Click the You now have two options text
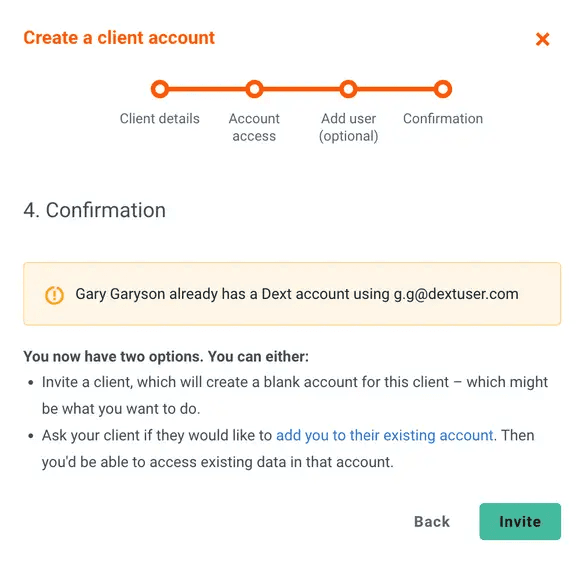This screenshot has height=566, width=585. tap(166, 356)
